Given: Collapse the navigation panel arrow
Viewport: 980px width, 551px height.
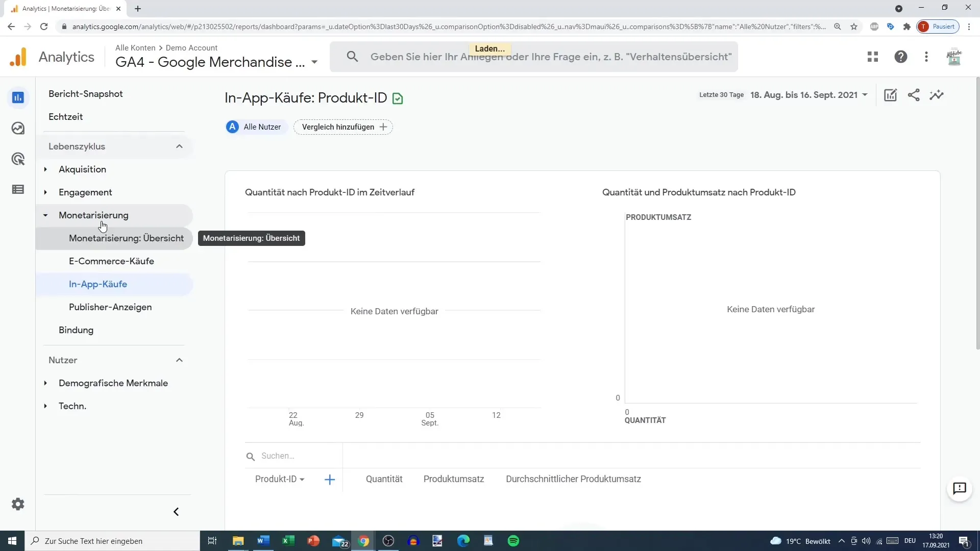Looking at the screenshot, I should point(176,512).
